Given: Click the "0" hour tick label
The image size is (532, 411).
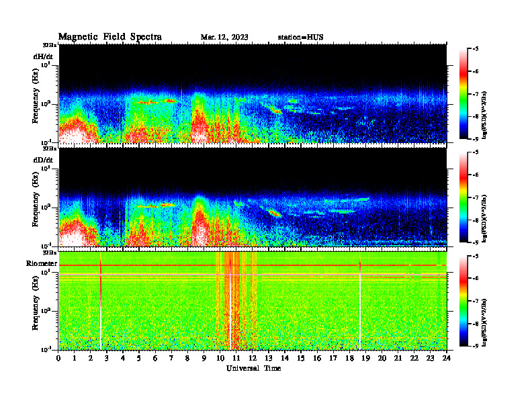Looking at the screenshot, I should 58,359.
